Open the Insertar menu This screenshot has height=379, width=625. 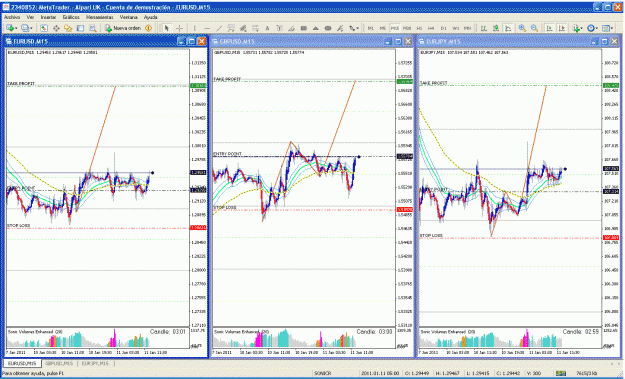coord(48,17)
